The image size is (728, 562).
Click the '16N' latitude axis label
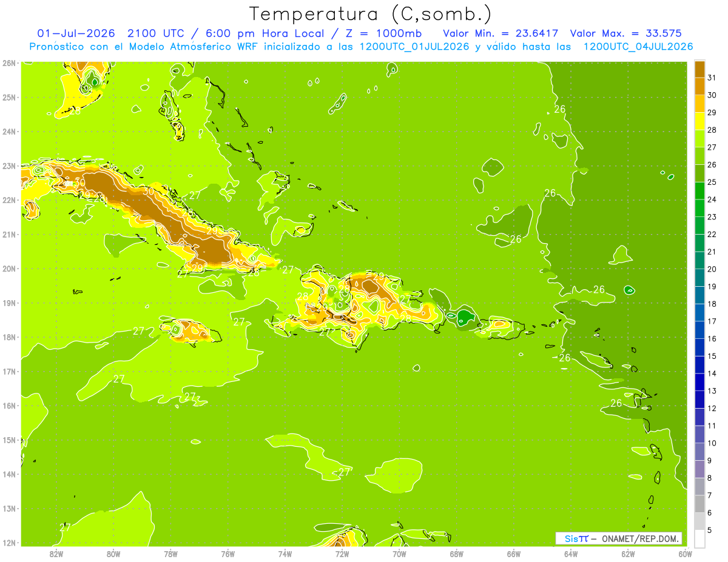coord(8,406)
